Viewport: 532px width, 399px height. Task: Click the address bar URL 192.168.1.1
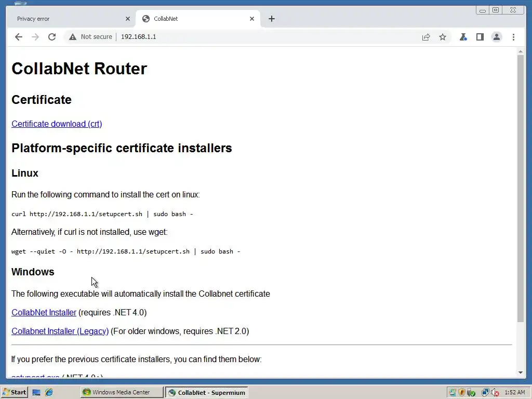tap(138, 37)
